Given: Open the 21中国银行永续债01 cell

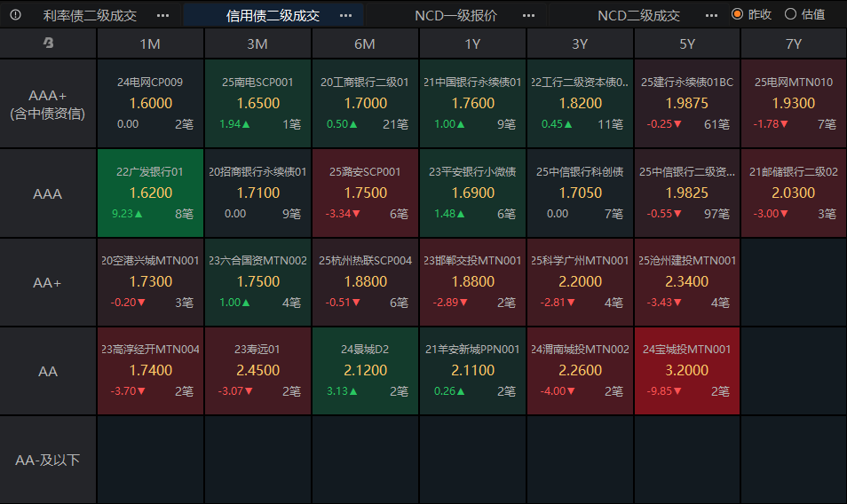Looking at the screenshot, I should [x=472, y=104].
